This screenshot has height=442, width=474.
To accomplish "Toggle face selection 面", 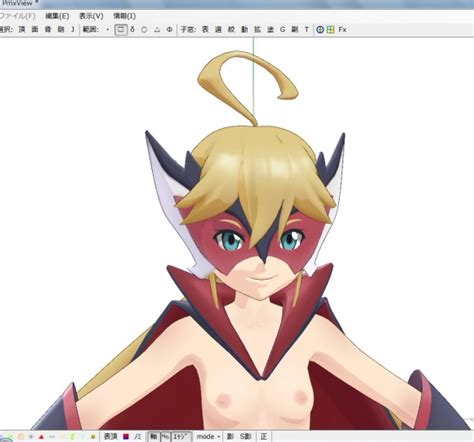I will (x=35, y=30).
